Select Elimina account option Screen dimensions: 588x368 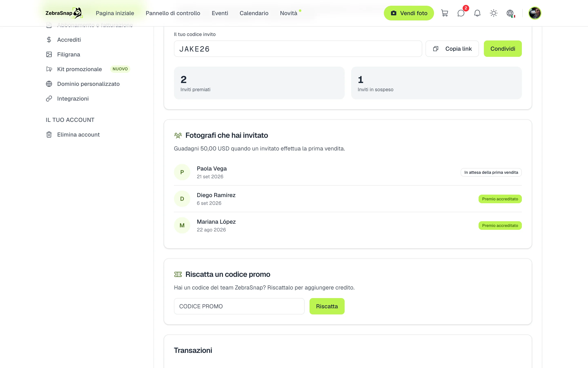(78, 135)
